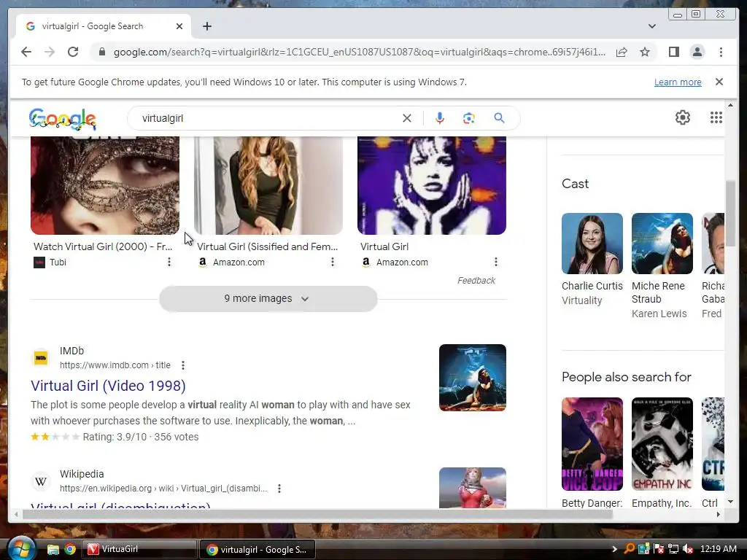
Task: Search by image with Google Lens
Action: click(469, 118)
